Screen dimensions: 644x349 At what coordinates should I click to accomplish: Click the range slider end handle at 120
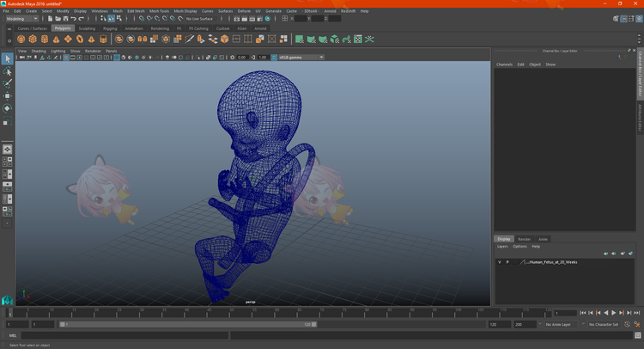314,324
